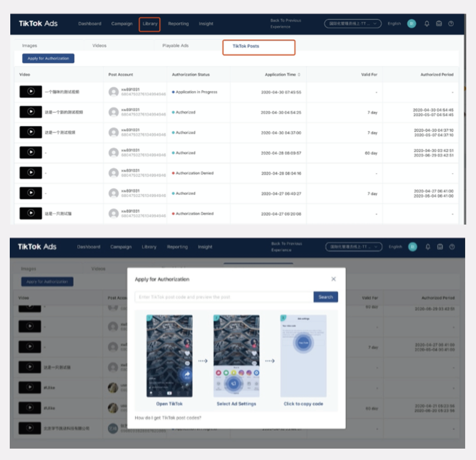The width and height of the screenshot is (476, 460).
Task: Open the help question mark icon in undimmed header
Action: 451,24
